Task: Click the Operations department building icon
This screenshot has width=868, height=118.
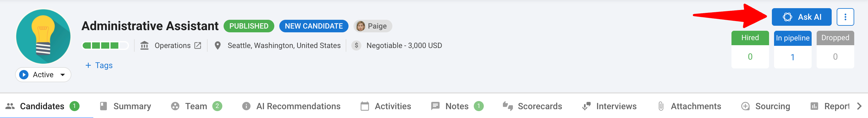Action: pyautogui.click(x=145, y=45)
